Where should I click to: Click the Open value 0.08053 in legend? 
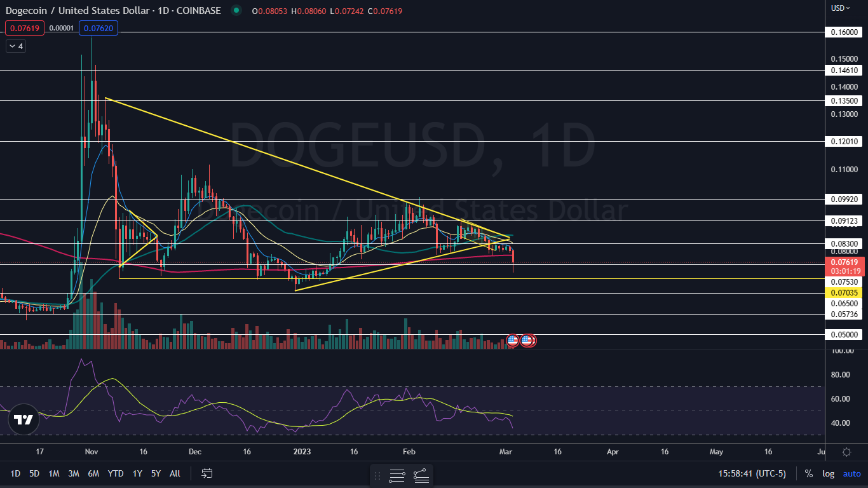click(x=273, y=11)
